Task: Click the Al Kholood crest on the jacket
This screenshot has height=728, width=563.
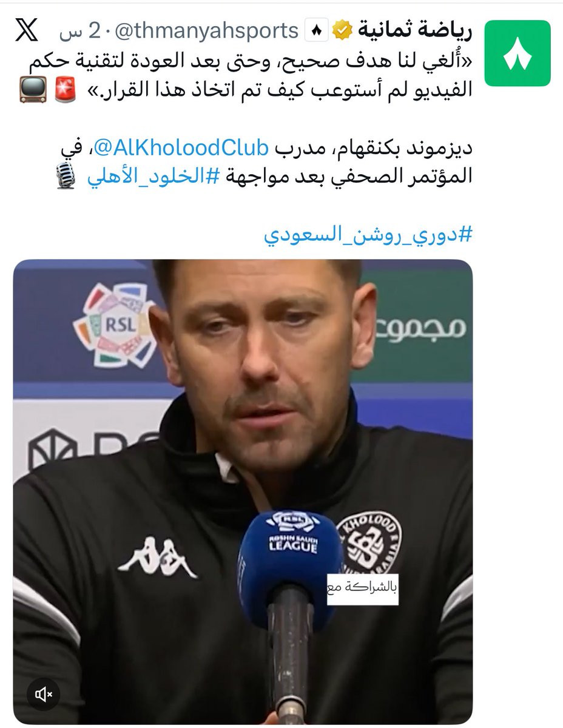Action: [x=369, y=542]
